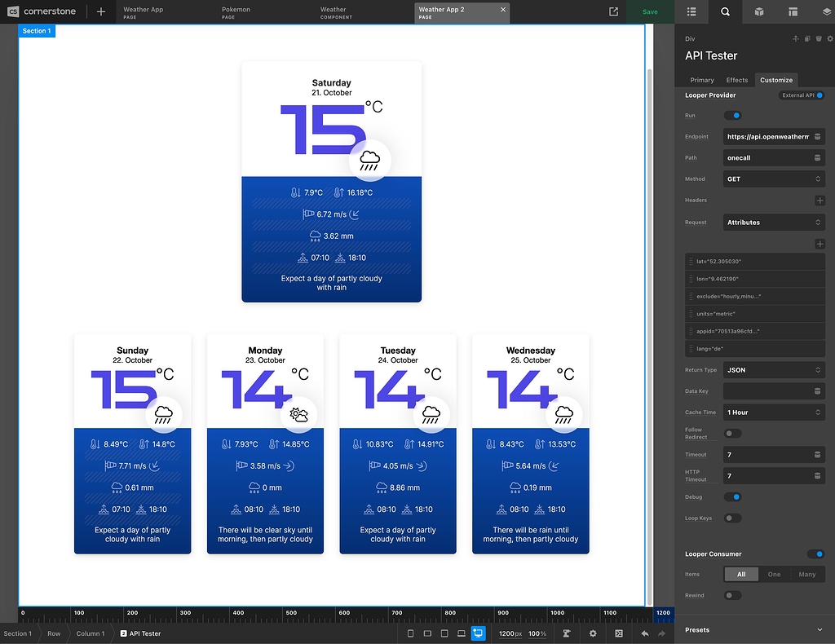This screenshot has height=644, width=835.
Task: Open the Elements cube icon panel
Action: coord(759,12)
